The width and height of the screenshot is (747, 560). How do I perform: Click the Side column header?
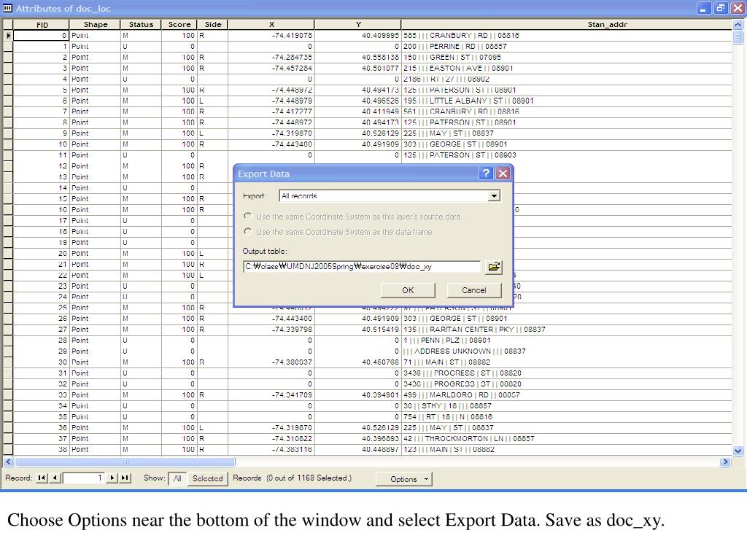coord(213,24)
